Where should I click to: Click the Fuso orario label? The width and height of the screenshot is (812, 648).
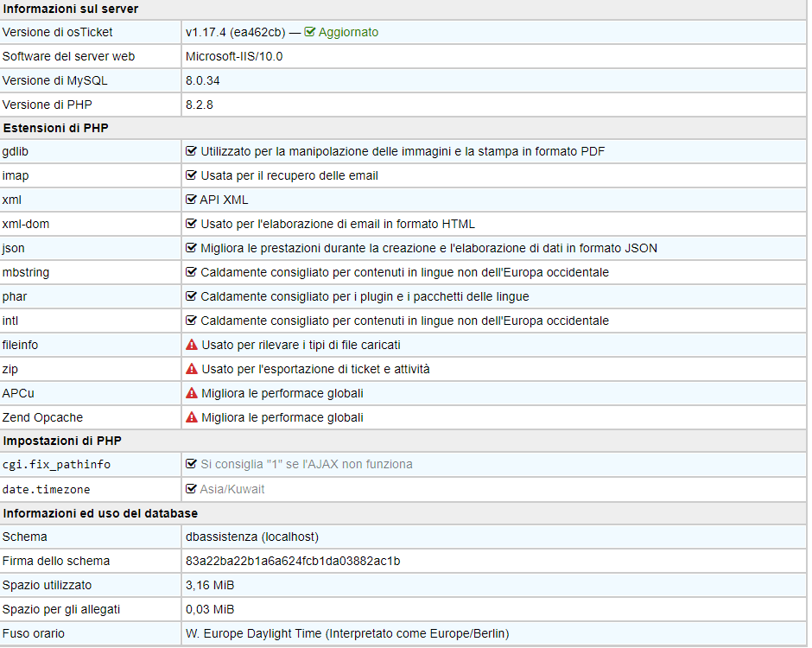pos(33,633)
